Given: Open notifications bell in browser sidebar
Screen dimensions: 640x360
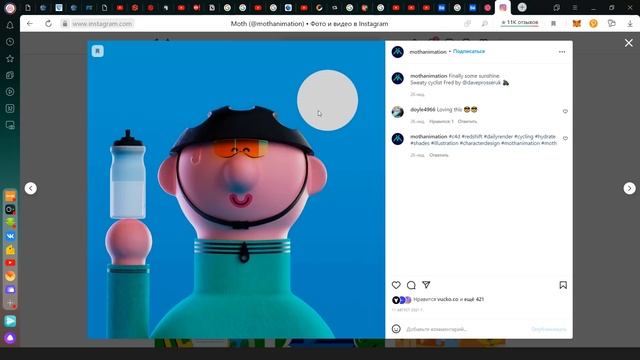Looking at the screenshot, I should point(10,25).
